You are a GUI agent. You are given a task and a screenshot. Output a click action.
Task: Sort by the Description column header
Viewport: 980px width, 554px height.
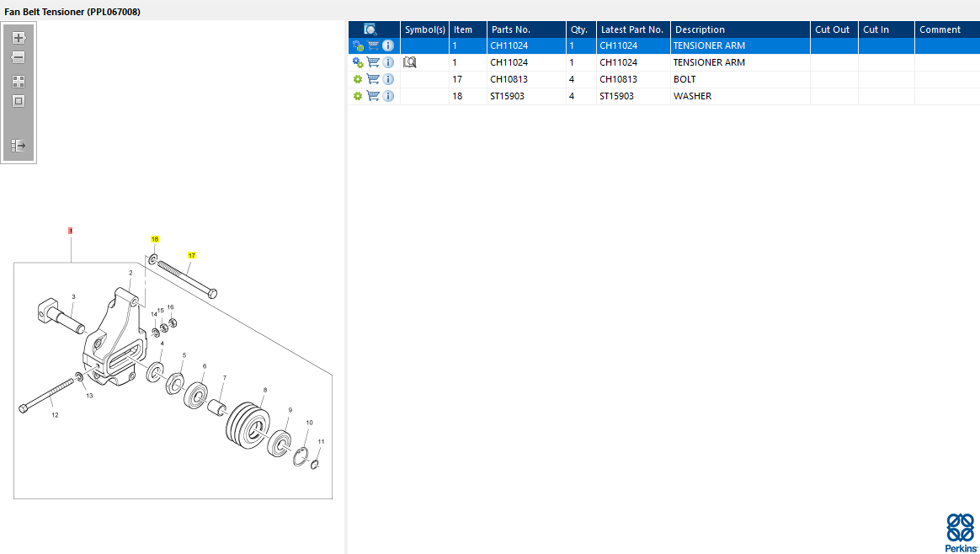740,29
